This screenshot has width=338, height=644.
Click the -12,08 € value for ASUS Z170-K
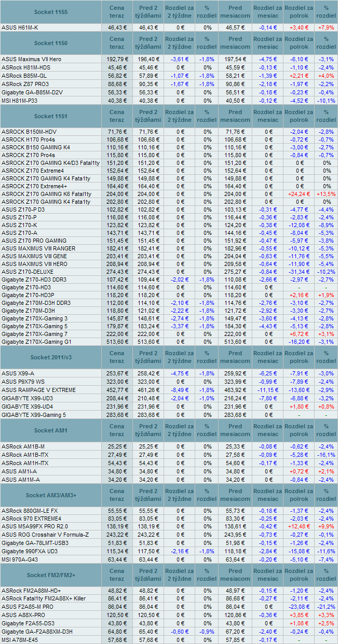(x=299, y=225)
